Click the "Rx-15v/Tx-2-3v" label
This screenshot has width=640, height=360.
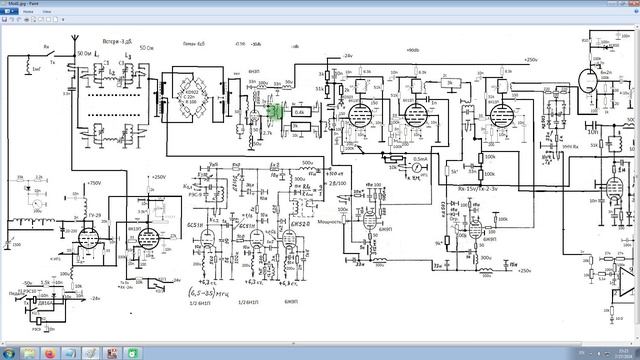478,189
